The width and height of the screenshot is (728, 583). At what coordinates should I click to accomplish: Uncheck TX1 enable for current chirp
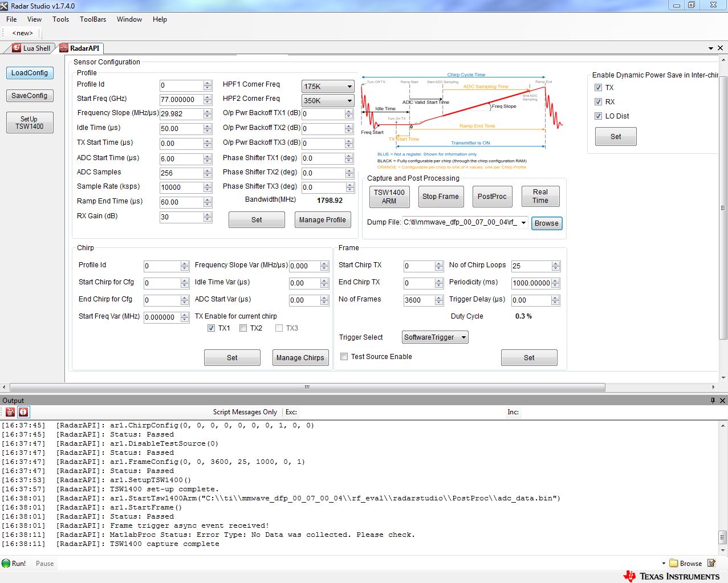pos(211,328)
